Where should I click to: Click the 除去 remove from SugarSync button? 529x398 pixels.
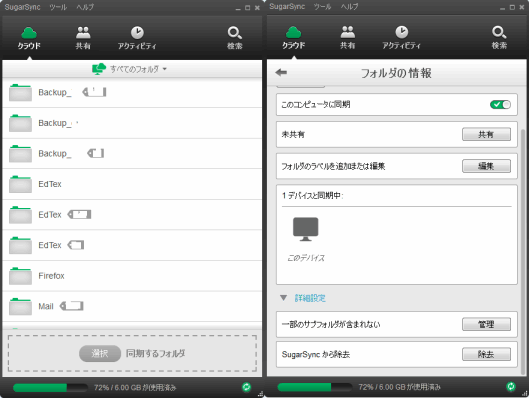pos(486,354)
